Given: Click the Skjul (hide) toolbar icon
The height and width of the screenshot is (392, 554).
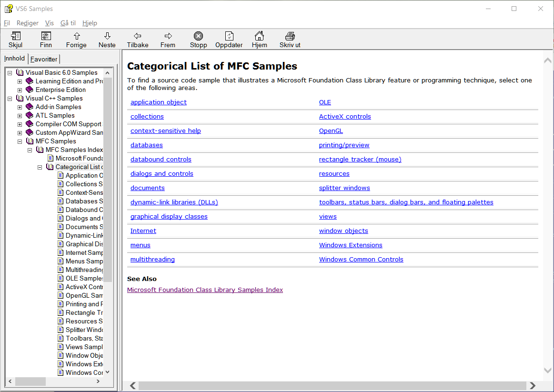Looking at the screenshot, I should (x=16, y=36).
